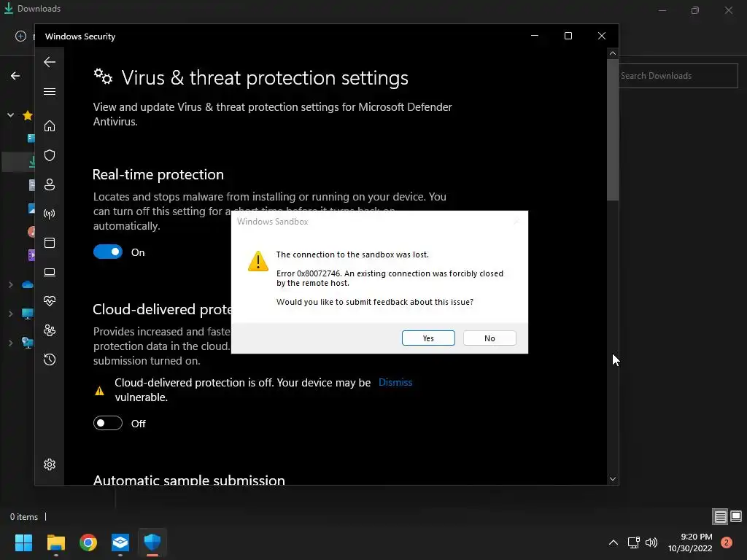This screenshot has width=747, height=560.
Task: Close the Windows Sandbox dialog with X
Action: 516,222
